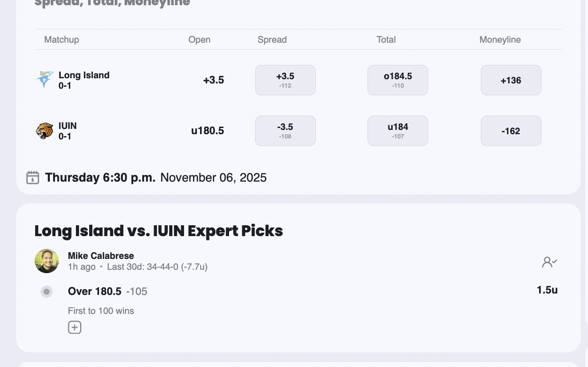Viewport: 588px width, 367px height.
Task: Pick IUIN -3.5 spread at -108
Action: tap(285, 131)
